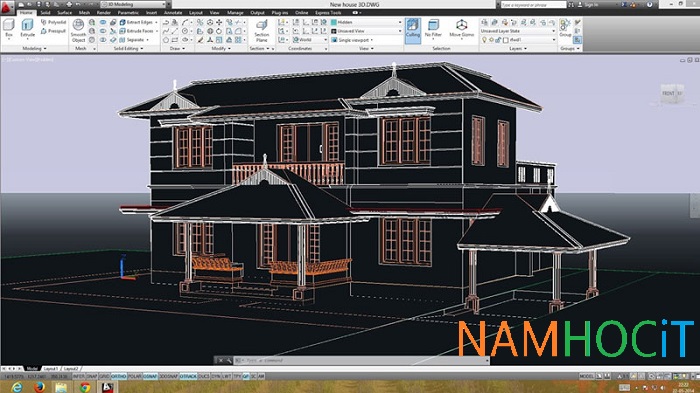Expand the Draw panel
This screenshot has height=393, width=700.
click(177, 48)
